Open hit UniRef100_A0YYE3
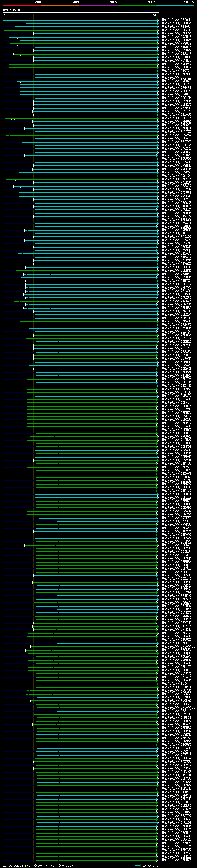 tap(176, 131)
